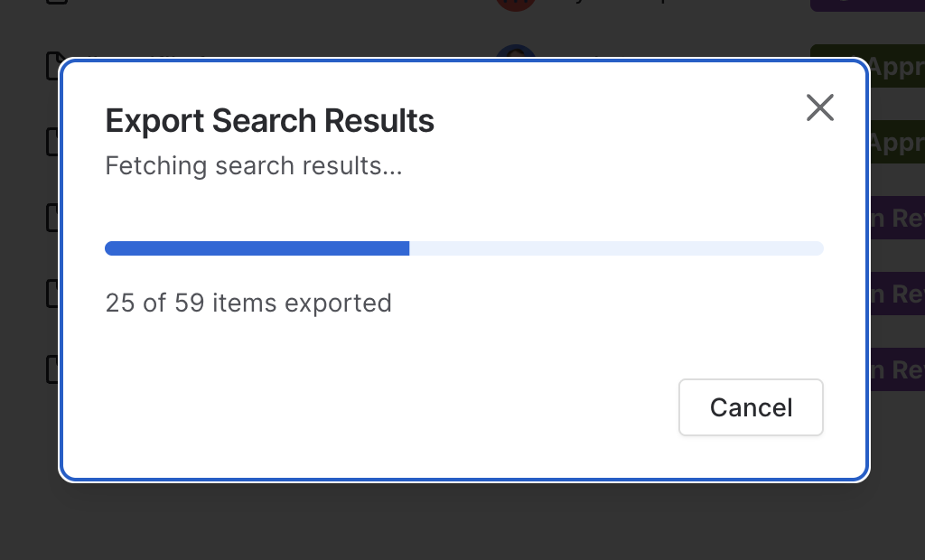Click the Export Search Results dialog title

point(269,120)
